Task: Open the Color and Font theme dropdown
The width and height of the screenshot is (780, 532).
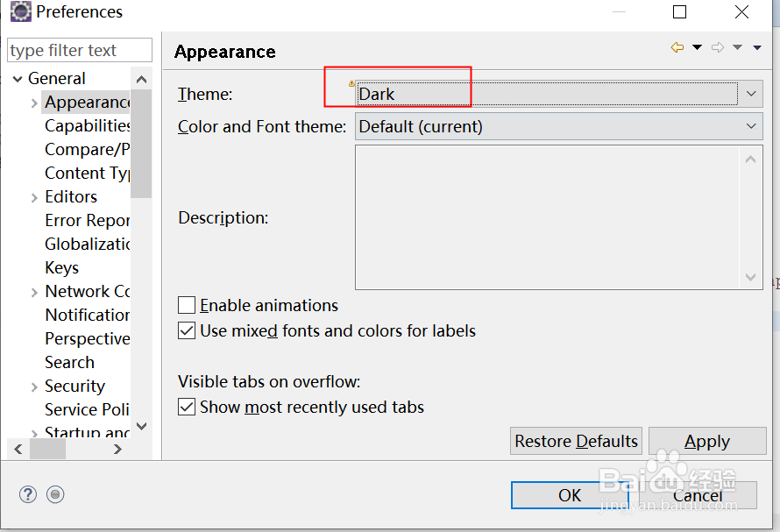Action: point(751,126)
